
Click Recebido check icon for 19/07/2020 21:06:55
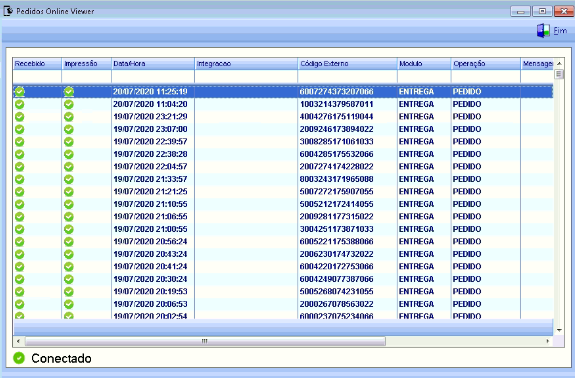coord(20,216)
